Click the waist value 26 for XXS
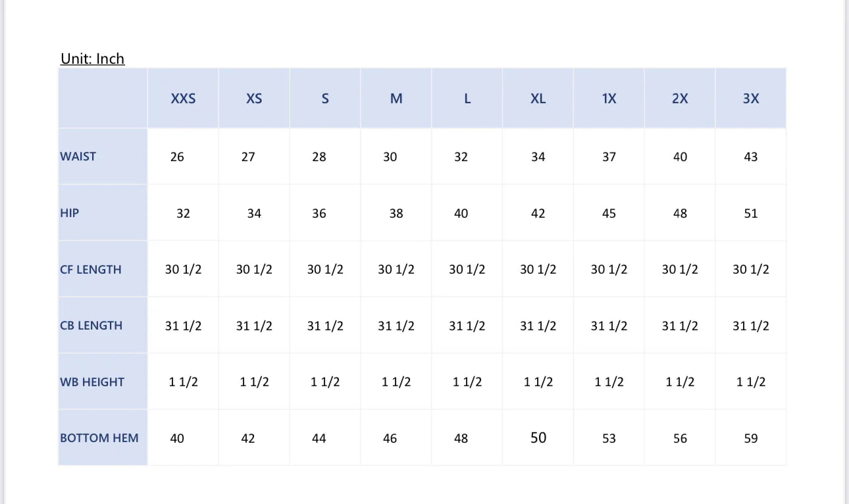The height and width of the screenshot is (504, 849). [x=177, y=157]
